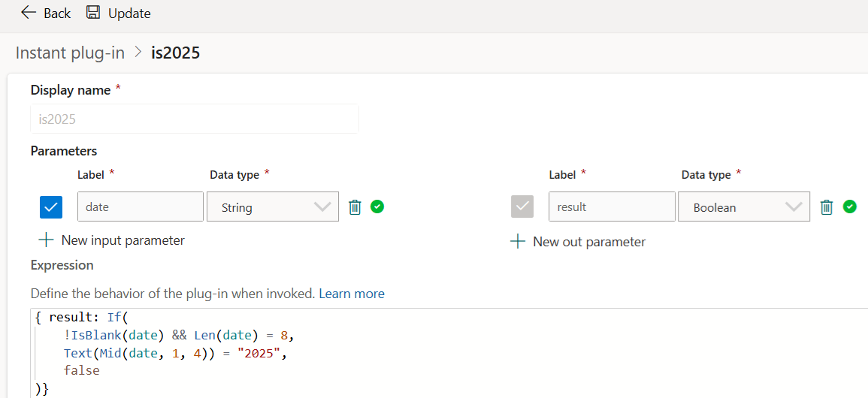Viewport: 868px width, 398px height.
Task: Delete the result out parameter
Action: pyautogui.click(x=827, y=207)
